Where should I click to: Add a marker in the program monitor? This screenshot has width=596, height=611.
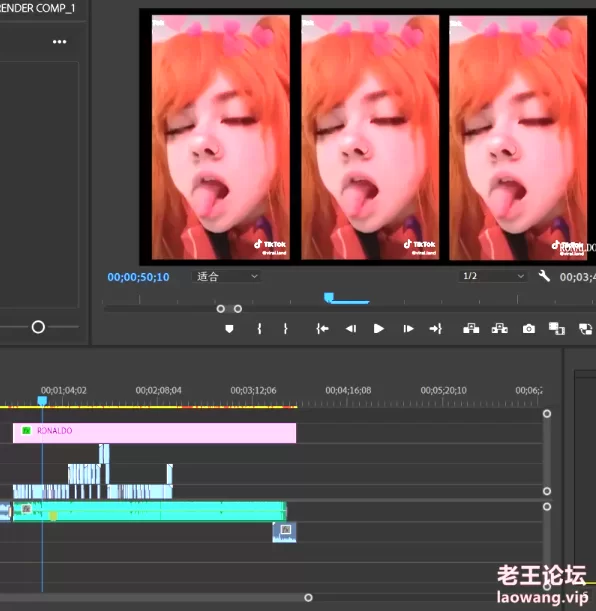pyautogui.click(x=229, y=329)
